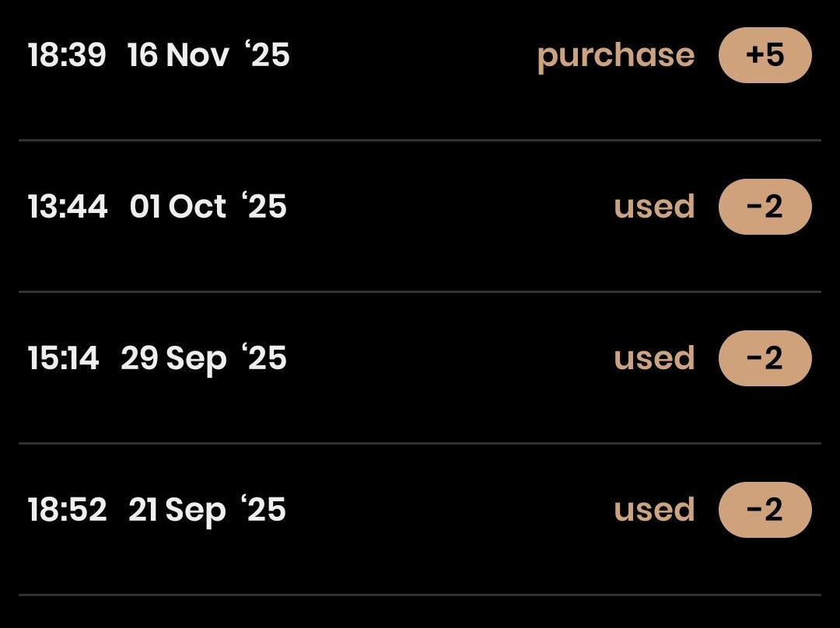Open the 16 Nov date entry
Screen dimensions: 840x628
click(178, 56)
